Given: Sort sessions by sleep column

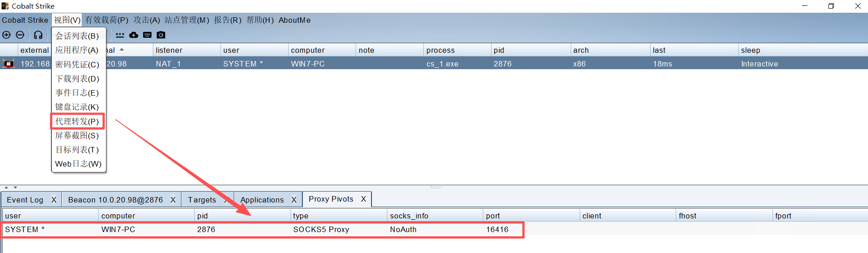Looking at the screenshot, I should [803, 50].
